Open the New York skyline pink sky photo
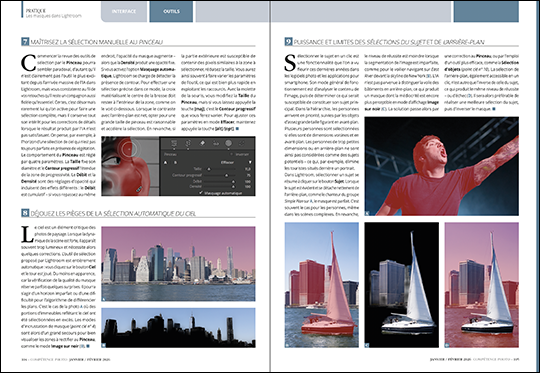Viewport: 540px width, 373px height. [178, 263]
